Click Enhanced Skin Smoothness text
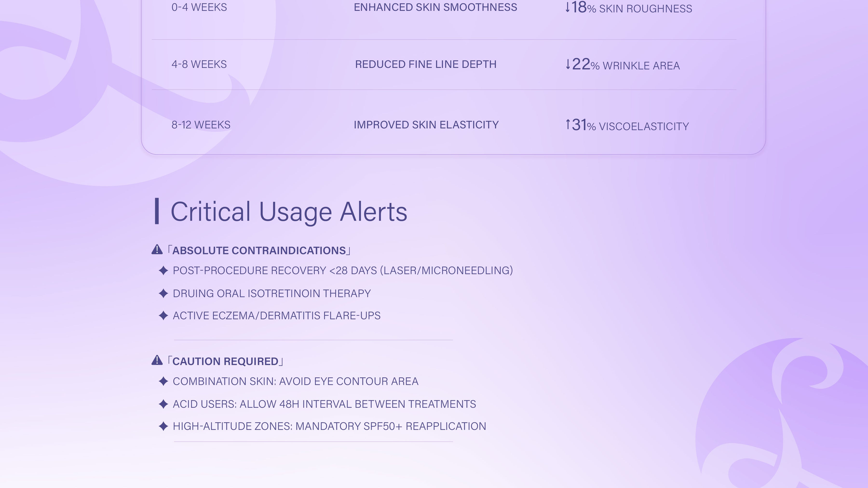868x488 pixels. 435,7
